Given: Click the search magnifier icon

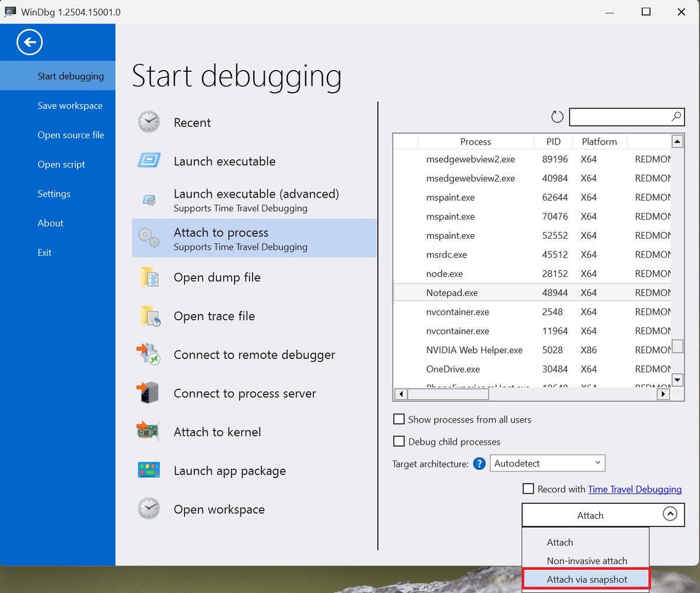Looking at the screenshot, I should coord(676,116).
